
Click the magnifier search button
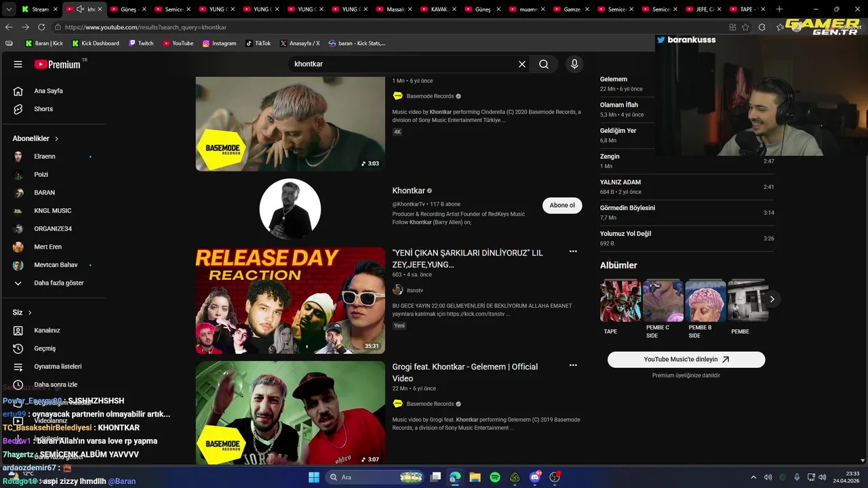(544, 64)
